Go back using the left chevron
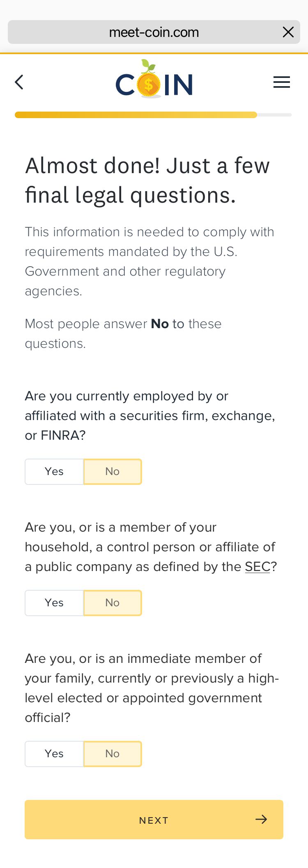 [x=19, y=82]
